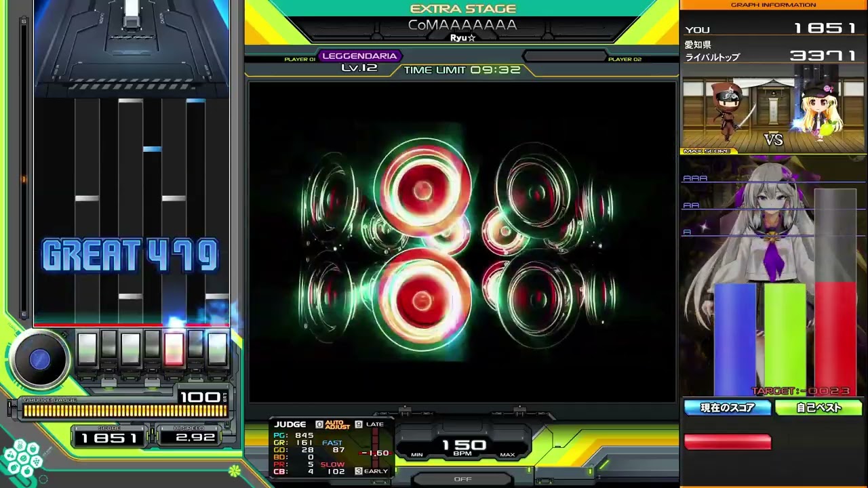
Task: Click the turntable scratch disc
Action: click(x=39, y=360)
